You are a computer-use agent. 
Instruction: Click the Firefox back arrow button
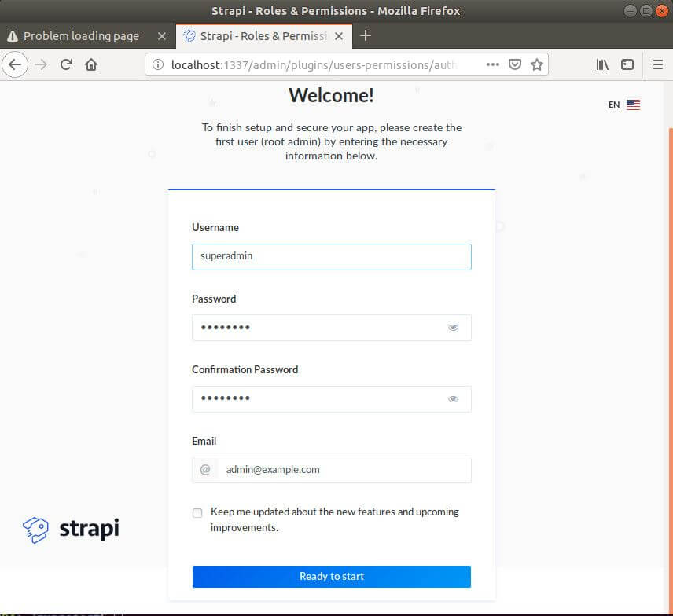click(15, 64)
